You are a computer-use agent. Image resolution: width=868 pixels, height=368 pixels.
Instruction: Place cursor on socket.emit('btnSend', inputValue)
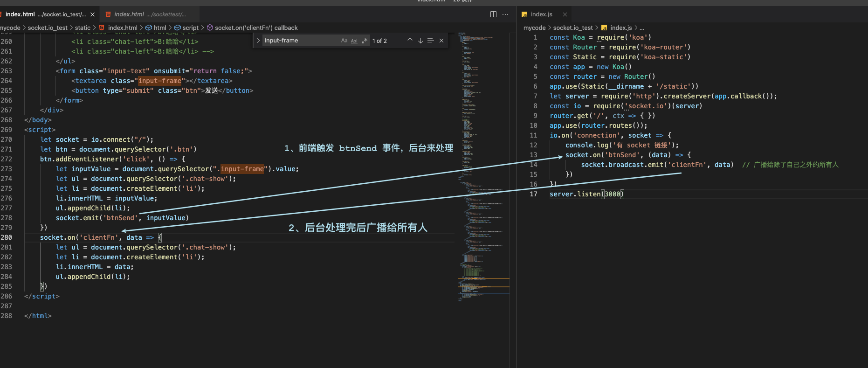122,218
